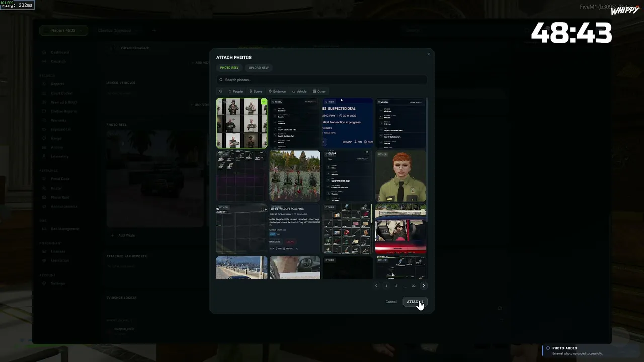Open Reports in the background sidebar

coord(58,84)
